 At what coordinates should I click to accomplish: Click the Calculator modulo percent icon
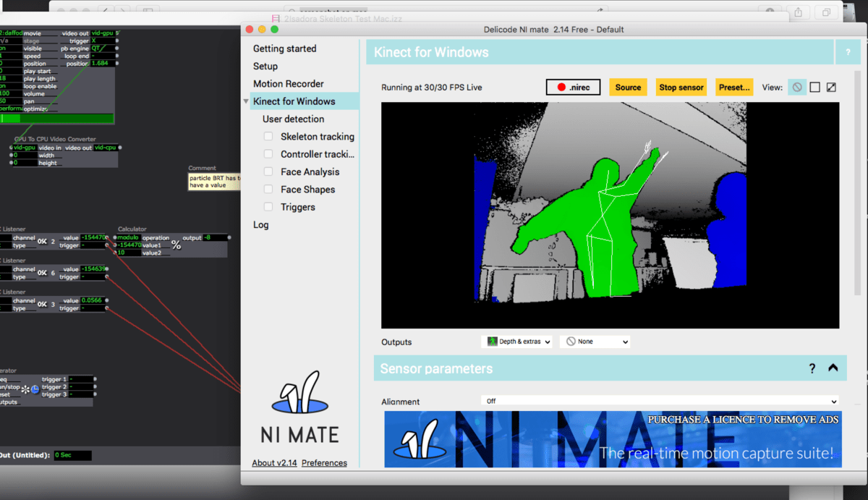[x=176, y=245]
